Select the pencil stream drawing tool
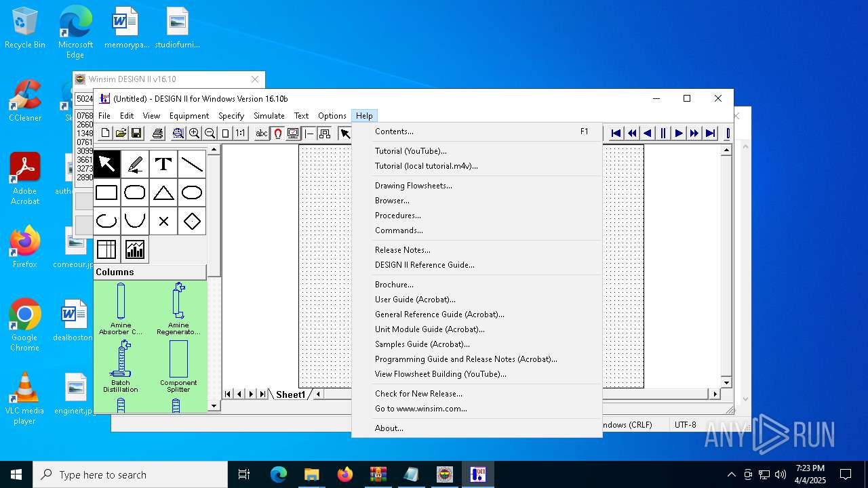 tap(135, 164)
